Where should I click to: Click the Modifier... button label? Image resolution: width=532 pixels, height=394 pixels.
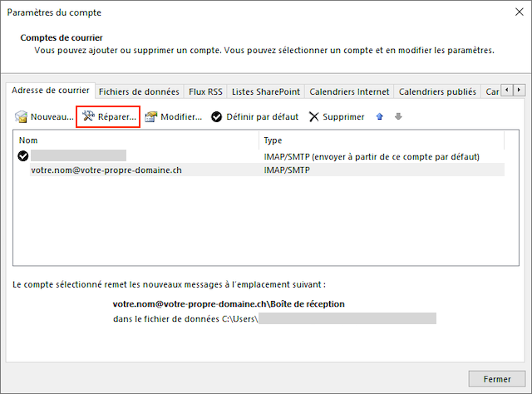coord(181,116)
